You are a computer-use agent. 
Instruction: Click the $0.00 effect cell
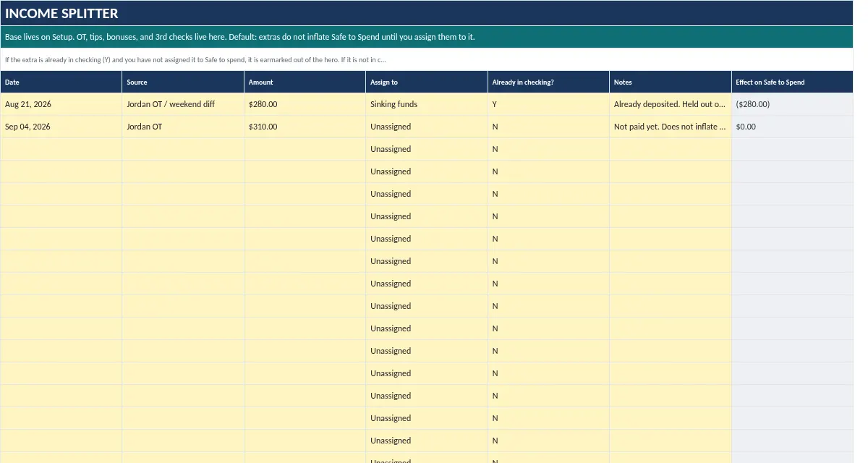pyautogui.click(x=793, y=127)
